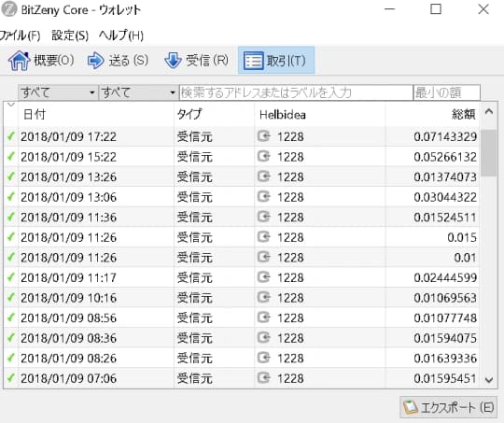504x423 pixels.
Task: Maximize the BitZeny Core window
Action: [436, 9]
